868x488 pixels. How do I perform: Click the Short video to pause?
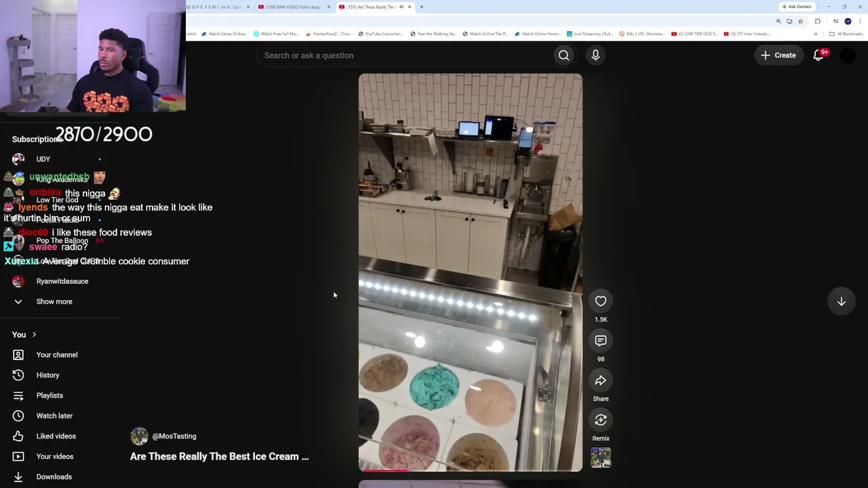pyautogui.click(x=470, y=271)
